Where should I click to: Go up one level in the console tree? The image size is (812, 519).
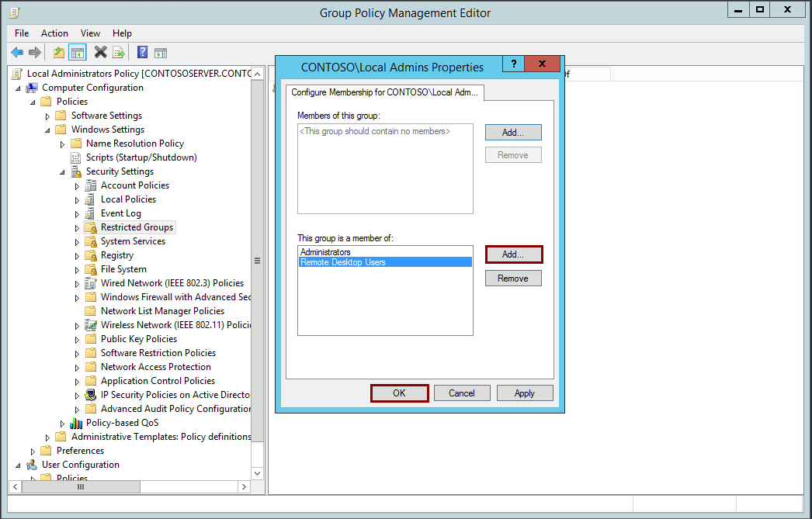57,52
